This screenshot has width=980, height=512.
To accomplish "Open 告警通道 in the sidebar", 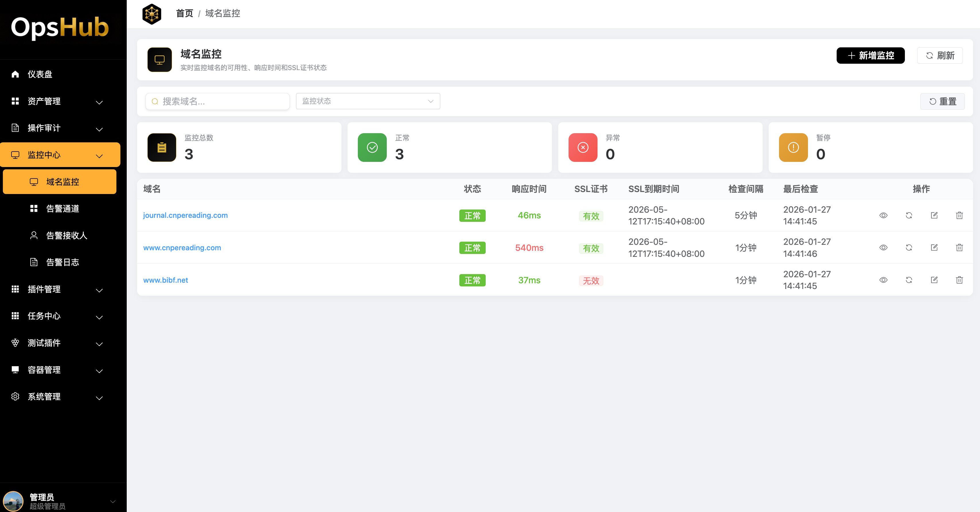I will click(x=63, y=209).
